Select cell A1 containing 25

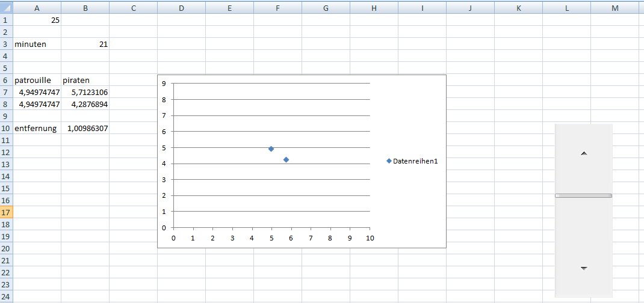coord(37,20)
